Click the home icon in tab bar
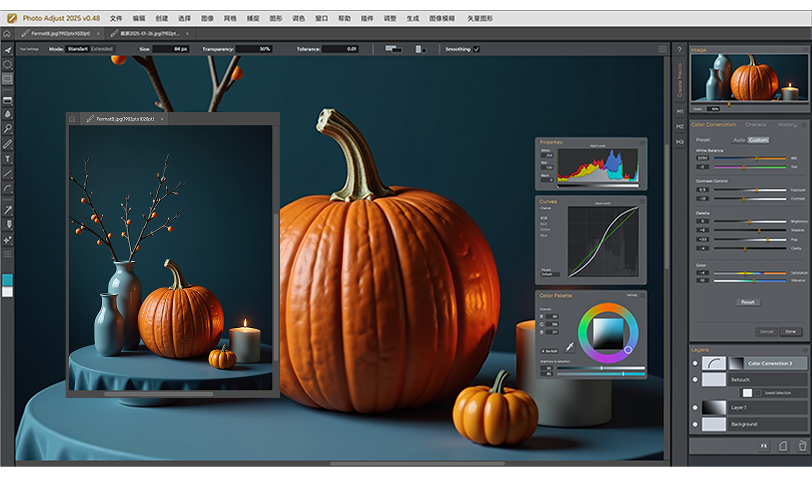This screenshot has height=477, width=812. coord(7,33)
